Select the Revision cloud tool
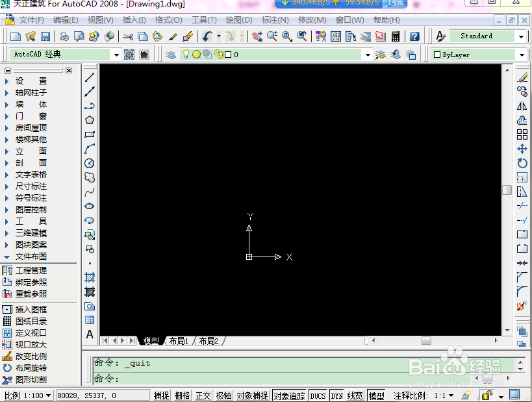532x402 pixels. (x=90, y=177)
